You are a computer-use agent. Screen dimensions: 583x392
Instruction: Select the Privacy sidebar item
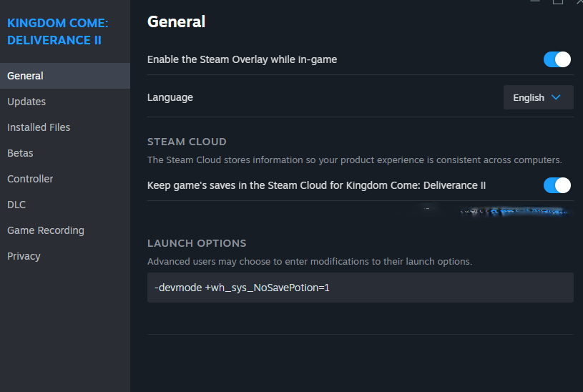24,256
